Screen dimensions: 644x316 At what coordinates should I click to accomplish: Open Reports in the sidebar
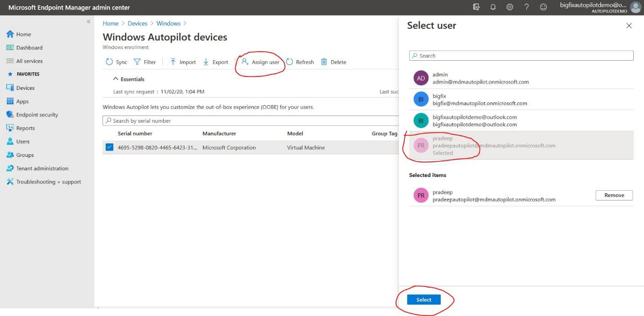[20, 128]
